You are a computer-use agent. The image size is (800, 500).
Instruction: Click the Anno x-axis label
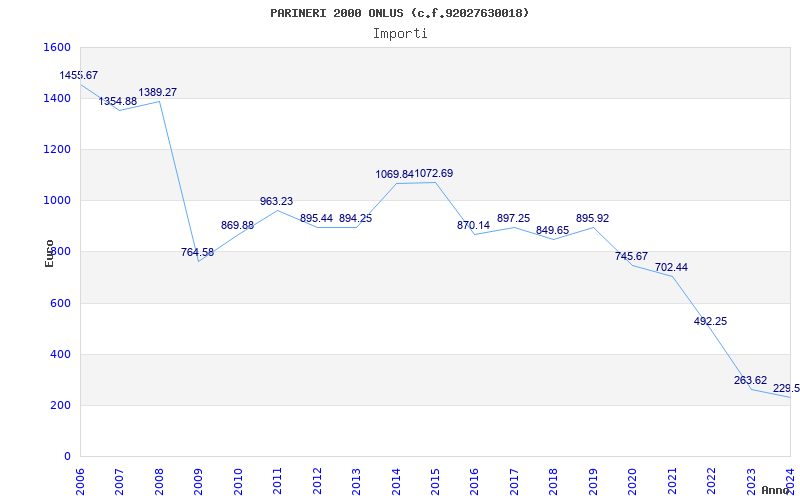tap(776, 490)
